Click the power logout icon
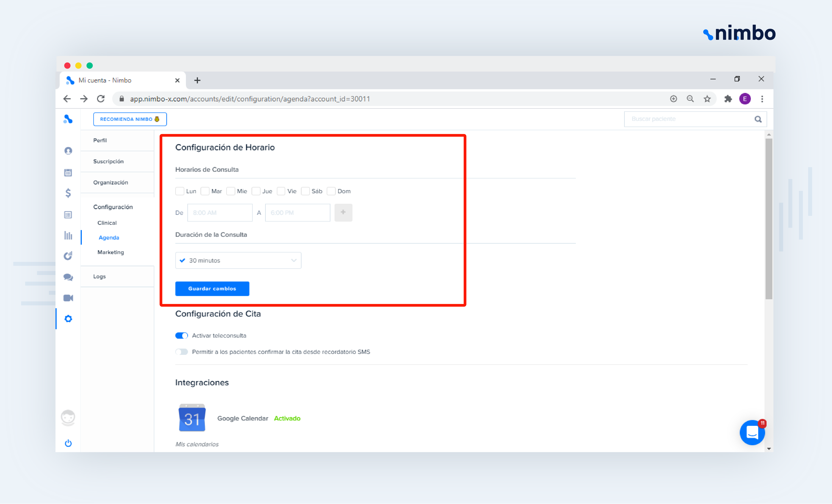Image resolution: width=832 pixels, height=504 pixels. [68, 443]
